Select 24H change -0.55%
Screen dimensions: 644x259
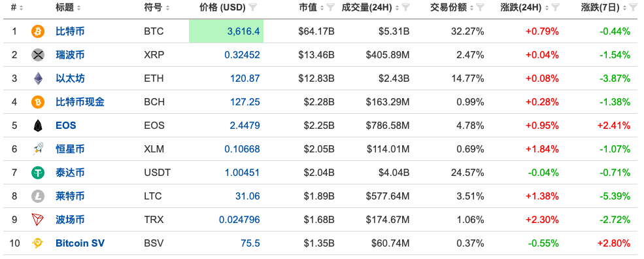[544, 243]
